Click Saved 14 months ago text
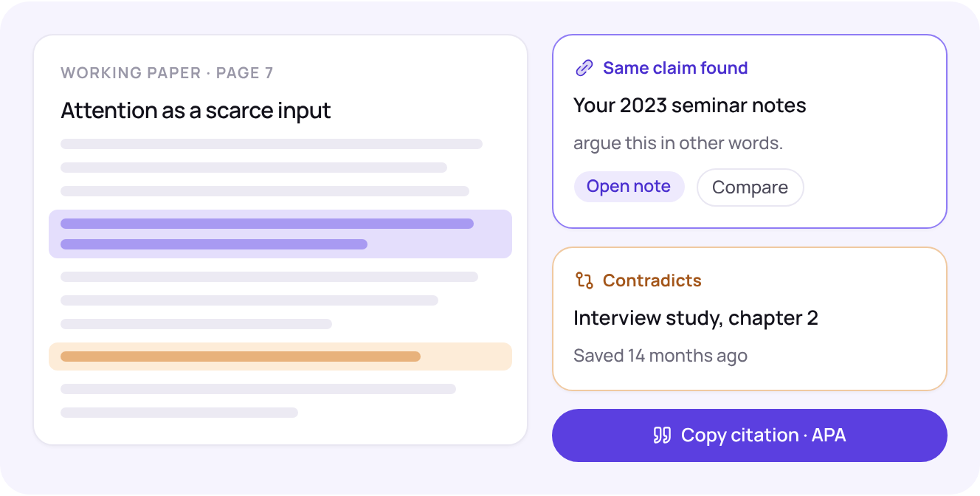This screenshot has height=496, width=980. [x=660, y=356]
